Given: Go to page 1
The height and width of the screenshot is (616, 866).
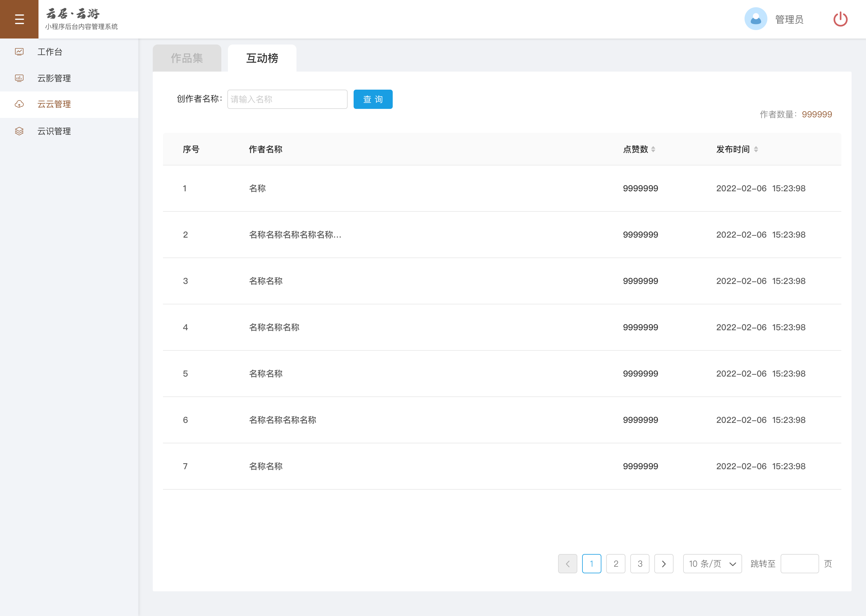Looking at the screenshot, I should pyautogui.click(x=591, y=564).
